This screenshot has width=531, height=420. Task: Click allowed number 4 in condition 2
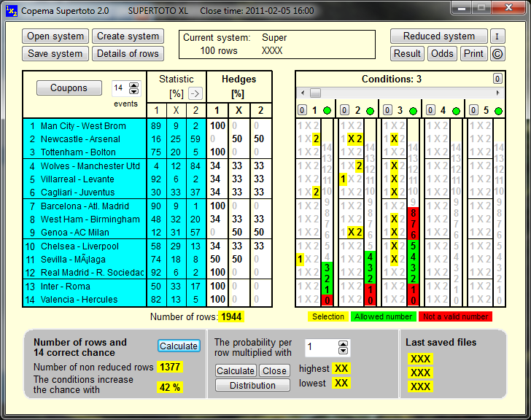(370, 257)
